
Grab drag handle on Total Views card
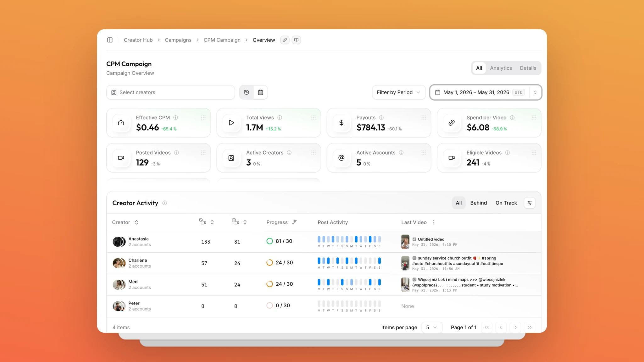(314, 118)
